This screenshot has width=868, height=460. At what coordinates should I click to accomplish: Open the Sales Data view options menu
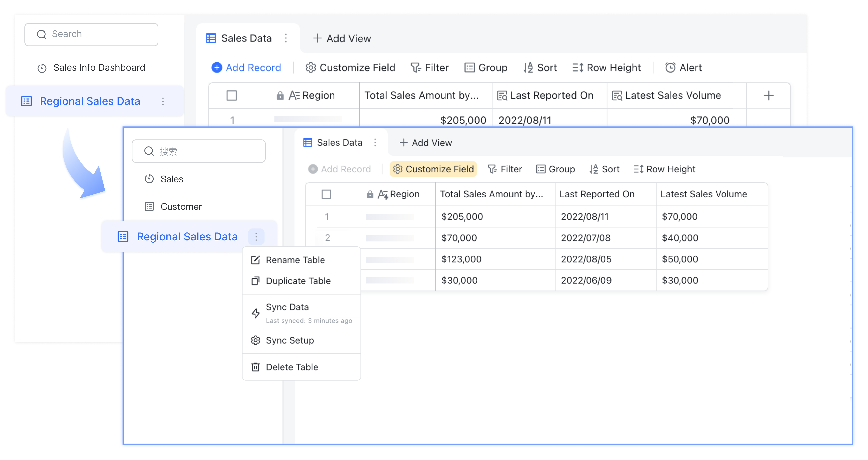point(375,142)
